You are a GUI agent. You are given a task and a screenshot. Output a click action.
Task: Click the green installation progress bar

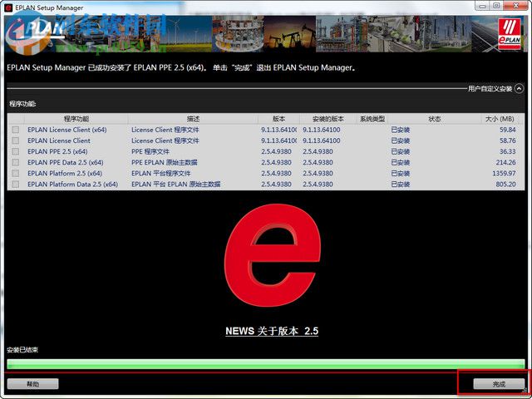[266, 364]
